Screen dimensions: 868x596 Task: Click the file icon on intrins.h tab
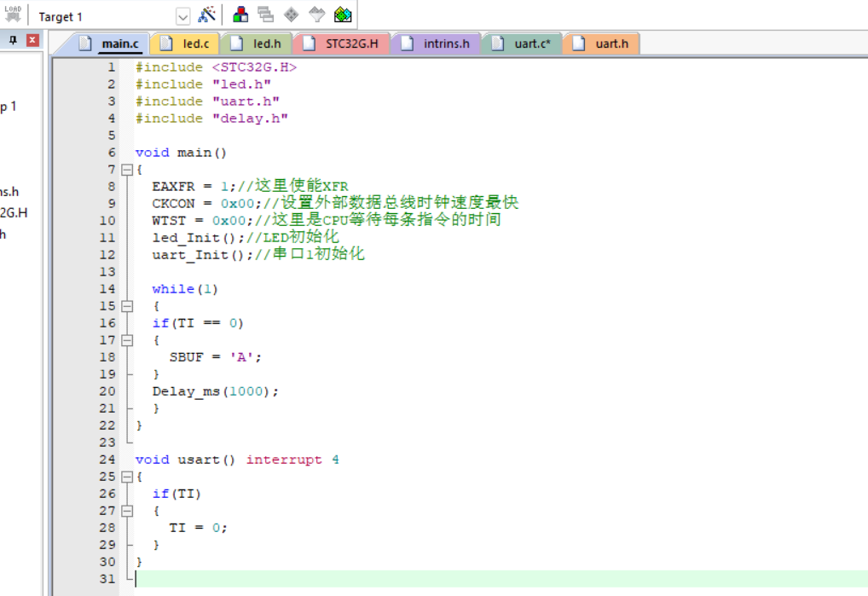point(407,43)
